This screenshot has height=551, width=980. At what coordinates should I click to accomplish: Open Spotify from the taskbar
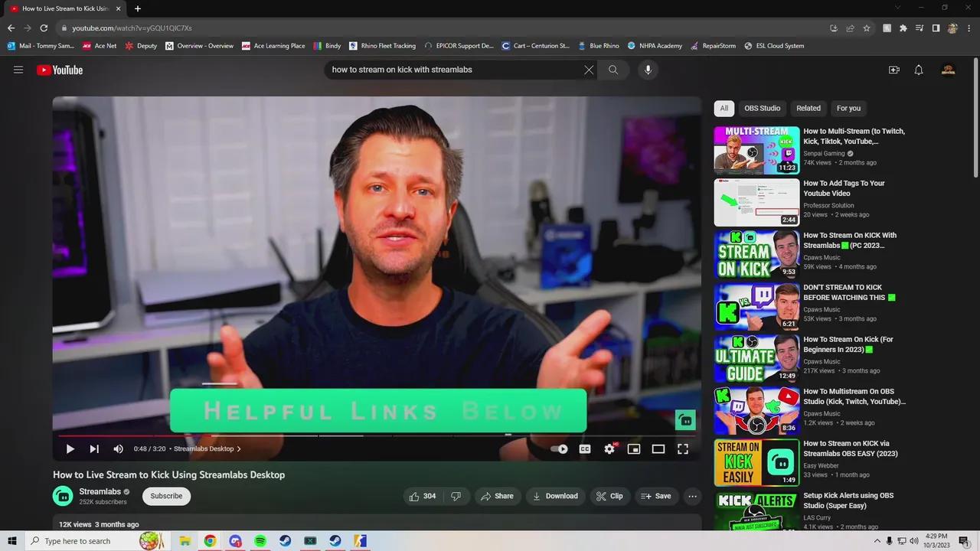pos(260,541)
